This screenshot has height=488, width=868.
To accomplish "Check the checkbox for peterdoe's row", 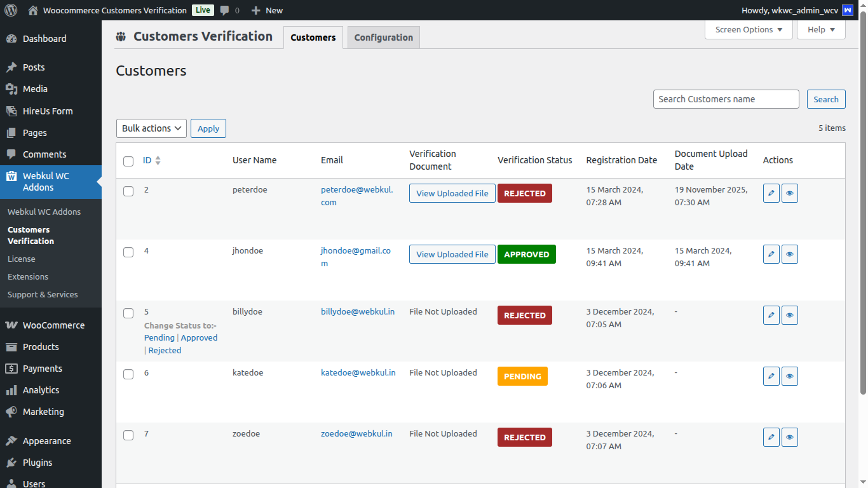I will [x=128, y=191].
